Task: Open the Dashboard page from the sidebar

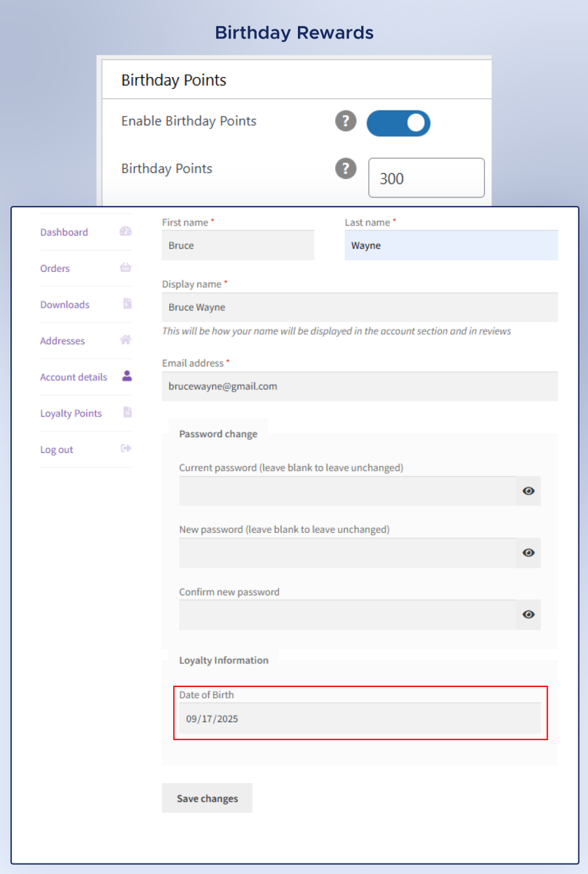Action: click(64, 231)
